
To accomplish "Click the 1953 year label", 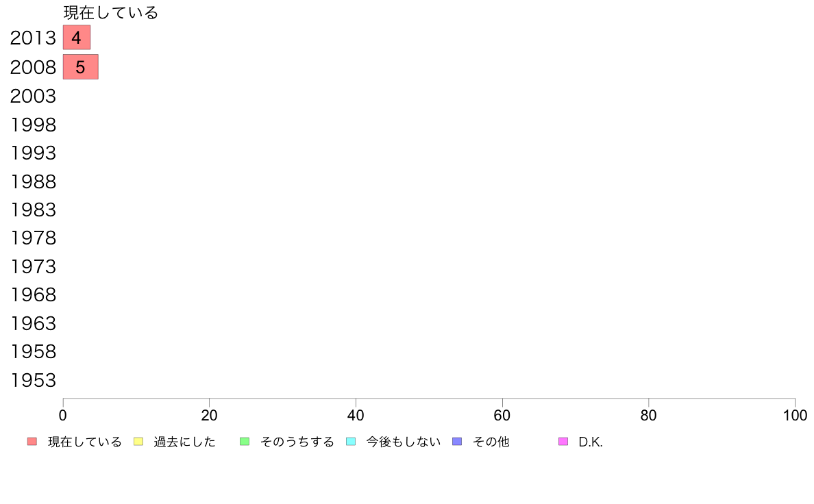I will pos(33,381).
